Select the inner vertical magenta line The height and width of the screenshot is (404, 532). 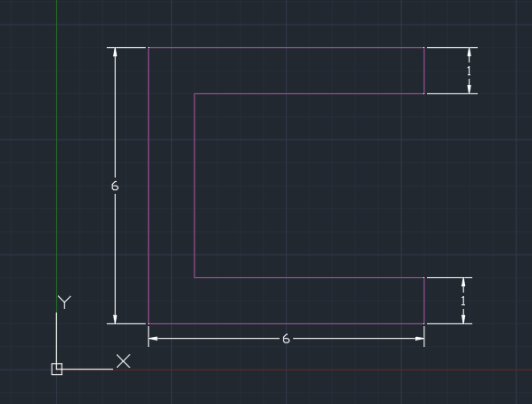click(x=195, y=186)
